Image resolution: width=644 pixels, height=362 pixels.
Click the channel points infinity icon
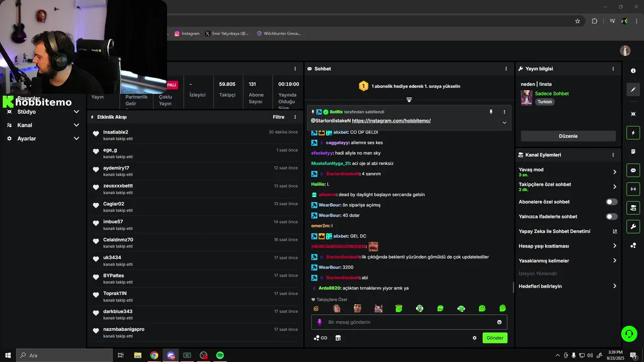tap(320, 338)
